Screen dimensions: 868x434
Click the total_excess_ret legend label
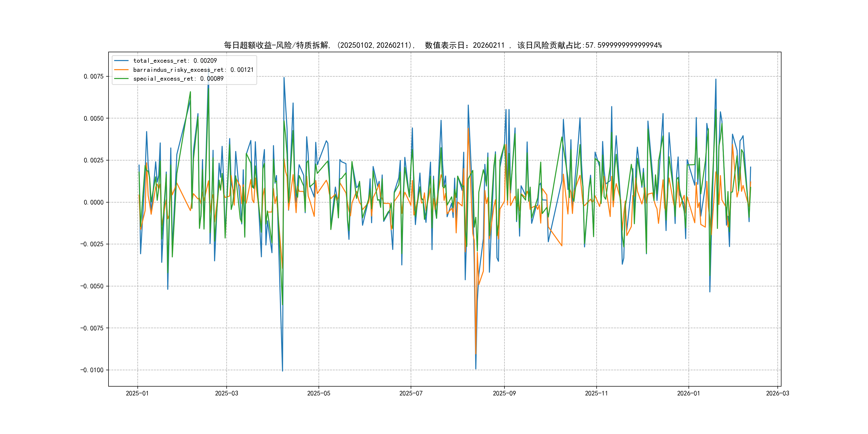pos(175,61)
